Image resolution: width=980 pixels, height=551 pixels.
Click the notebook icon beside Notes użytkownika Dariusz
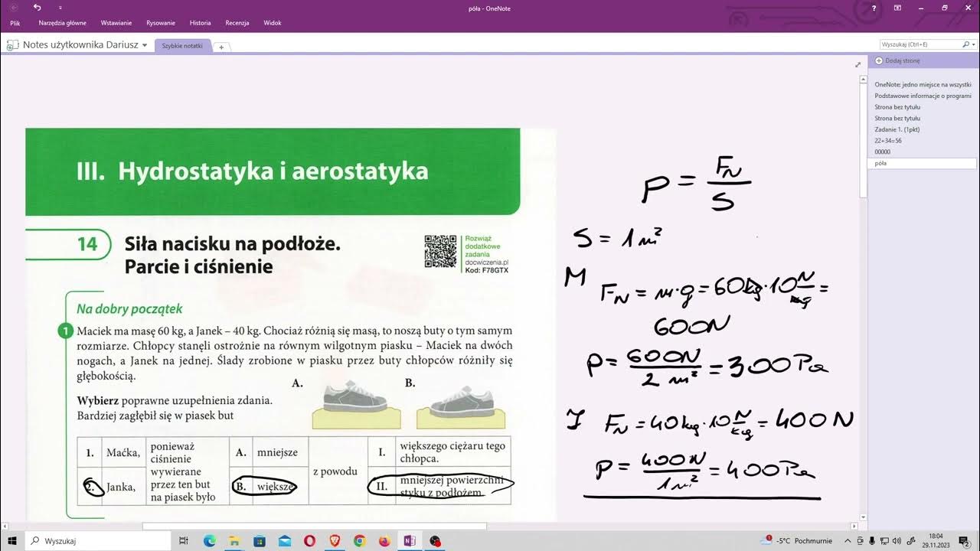pos(13,45)
